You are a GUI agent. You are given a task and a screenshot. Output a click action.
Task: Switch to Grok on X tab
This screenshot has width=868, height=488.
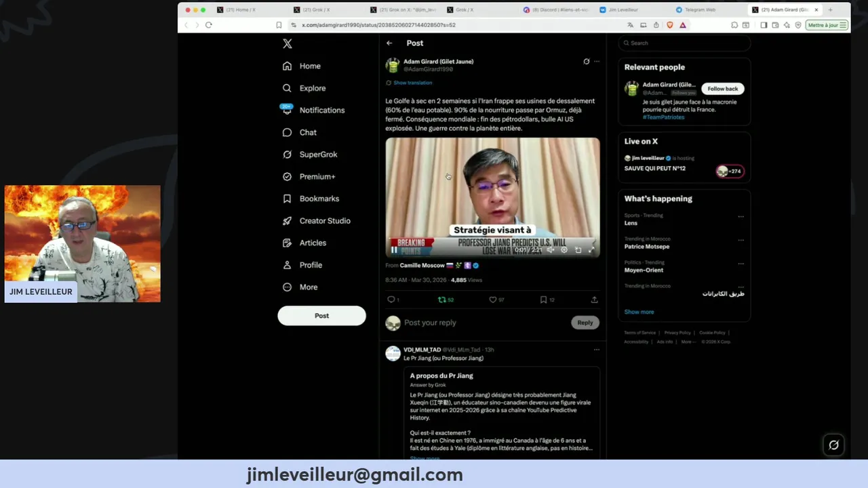(x=405, y=10)
